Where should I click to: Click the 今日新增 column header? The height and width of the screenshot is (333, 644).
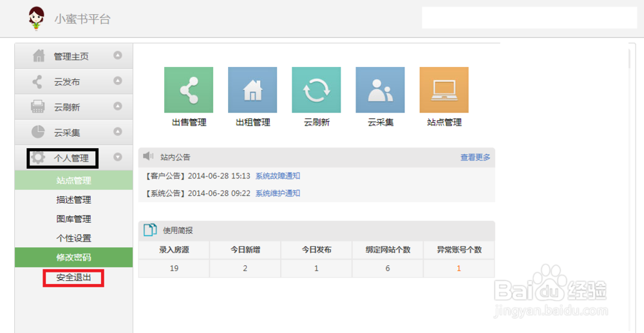point(245,250)
